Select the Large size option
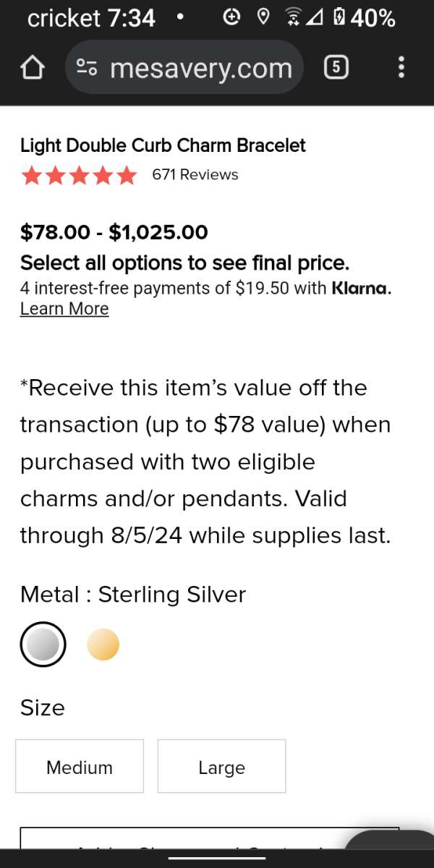Viewport: 434px width, 868px height. (x=221, y=767)
